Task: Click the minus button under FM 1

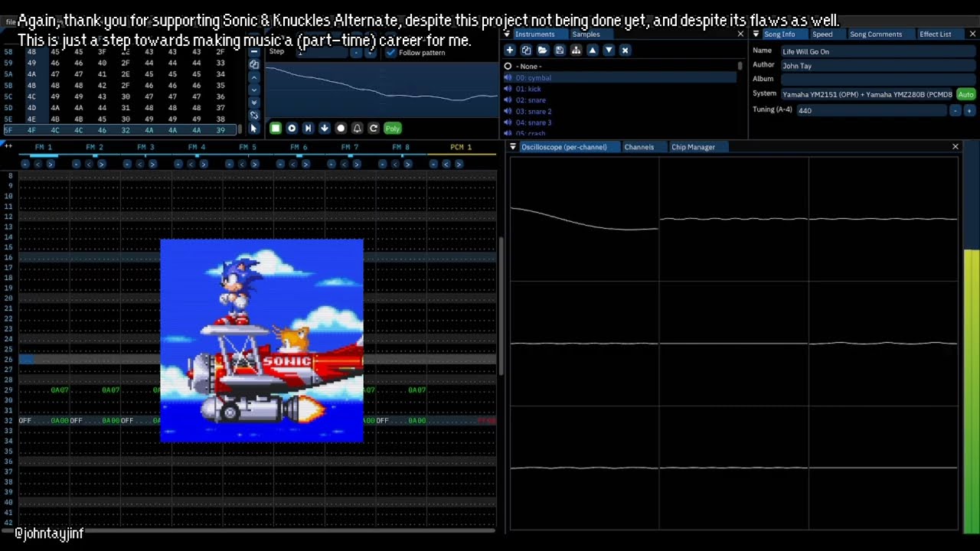Action: [x=25, y=164]
